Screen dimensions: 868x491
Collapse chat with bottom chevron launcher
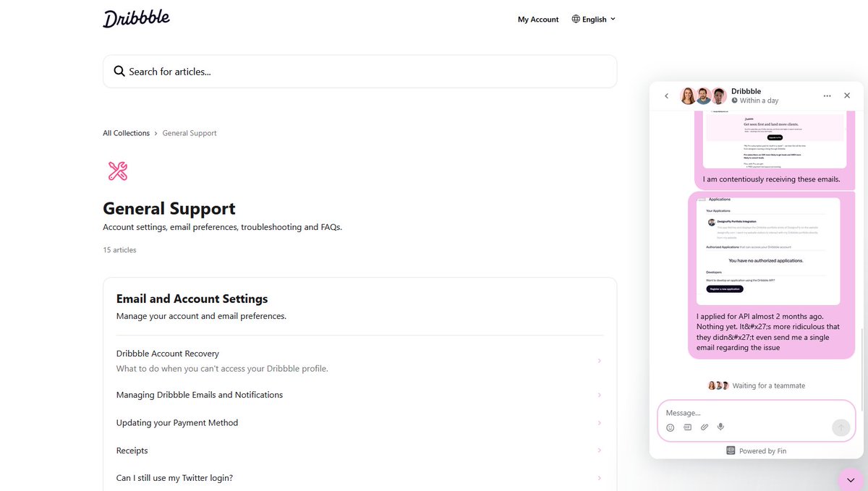851,480
